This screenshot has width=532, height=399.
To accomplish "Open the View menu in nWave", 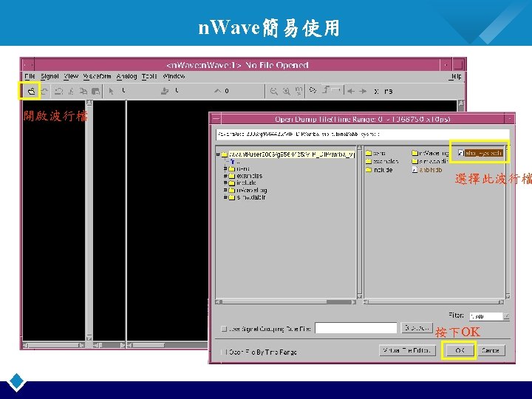I will tap(71, 76).
